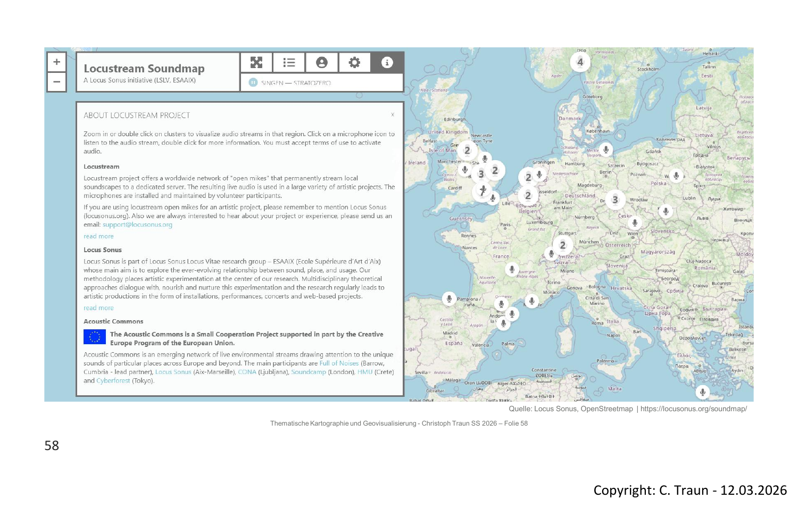Click the microphone marker north of Berlin
798x532 pixels.
point(605,149)
